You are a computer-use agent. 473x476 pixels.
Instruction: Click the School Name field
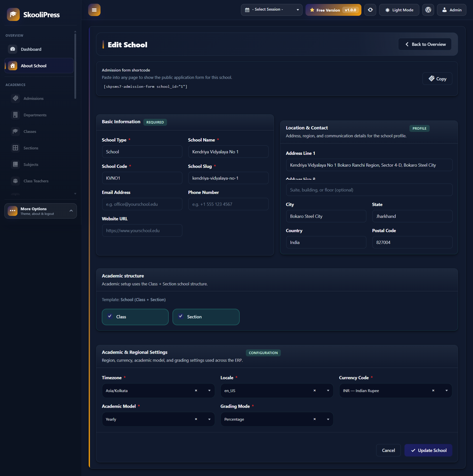(228, 152)
